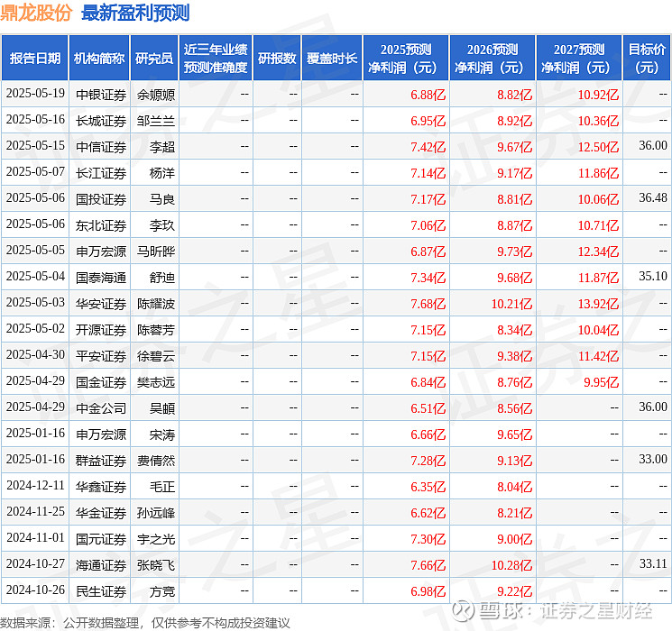The height and width of the screenshot is (631, 672).
Task: Select the 群益证券 cell
Action: [101, 461]
